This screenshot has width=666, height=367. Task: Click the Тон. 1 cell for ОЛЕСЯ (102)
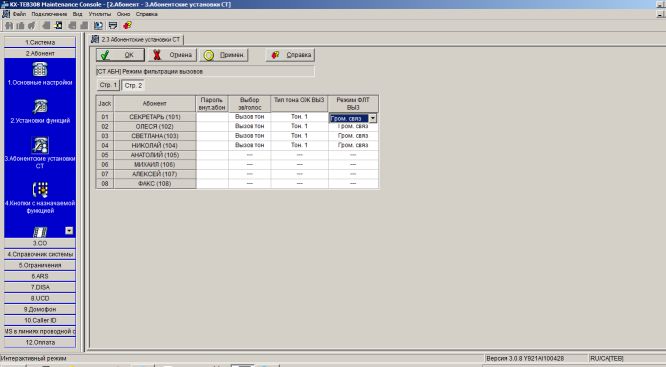(x=299, y=126)
